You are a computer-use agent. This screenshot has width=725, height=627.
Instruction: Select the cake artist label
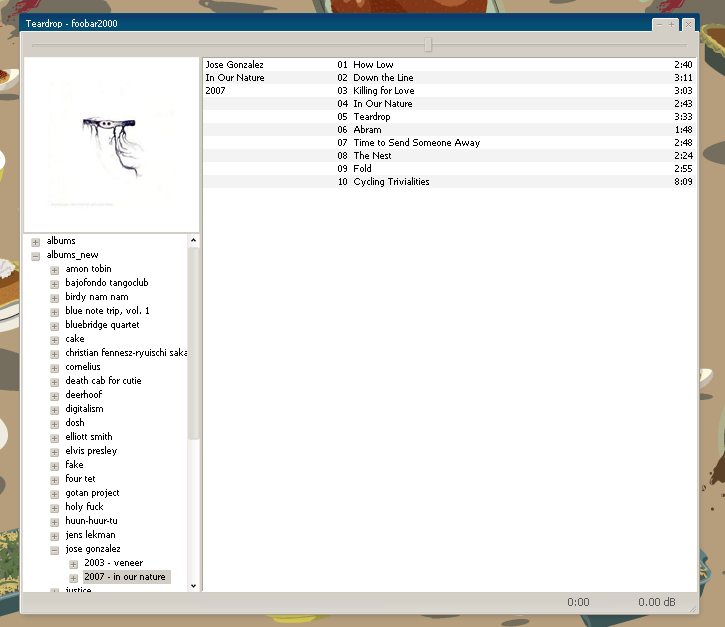point(74,338)
